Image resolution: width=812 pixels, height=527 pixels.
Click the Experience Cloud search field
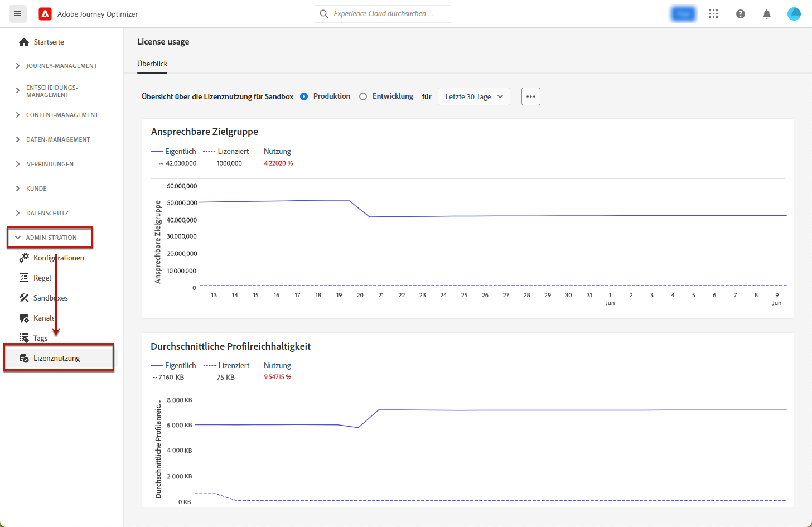coord(384,14)
